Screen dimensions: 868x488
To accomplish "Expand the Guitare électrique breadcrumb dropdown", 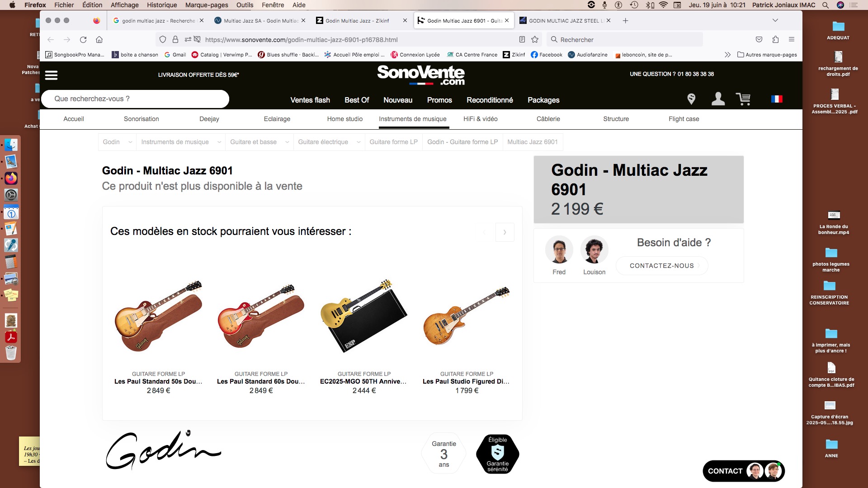I will [359, 142].
